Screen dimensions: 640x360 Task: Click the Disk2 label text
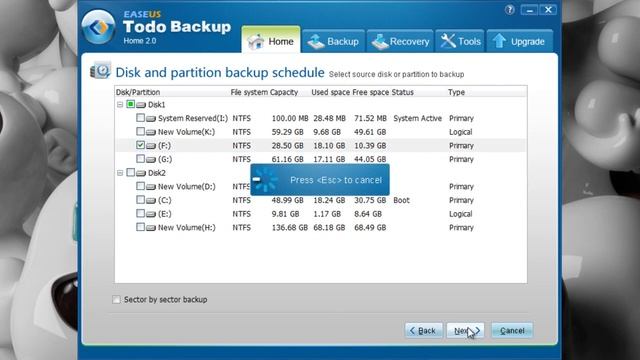157,173
